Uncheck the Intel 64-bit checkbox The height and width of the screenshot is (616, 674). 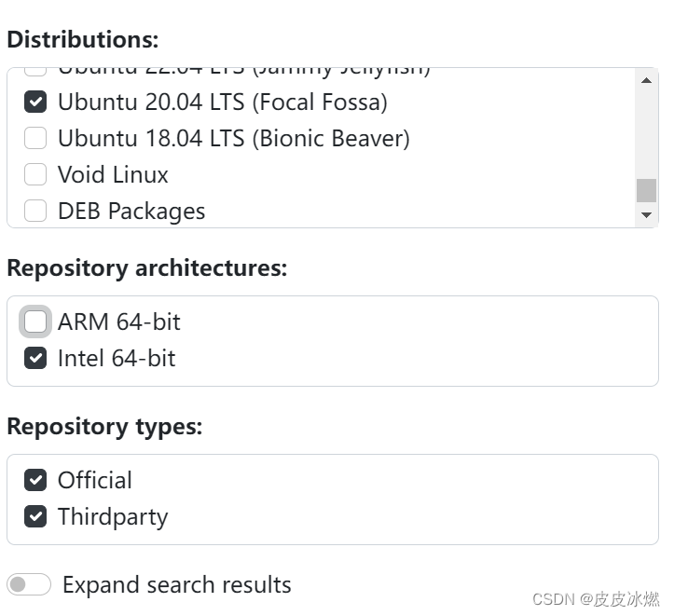[x=35, y=358]
